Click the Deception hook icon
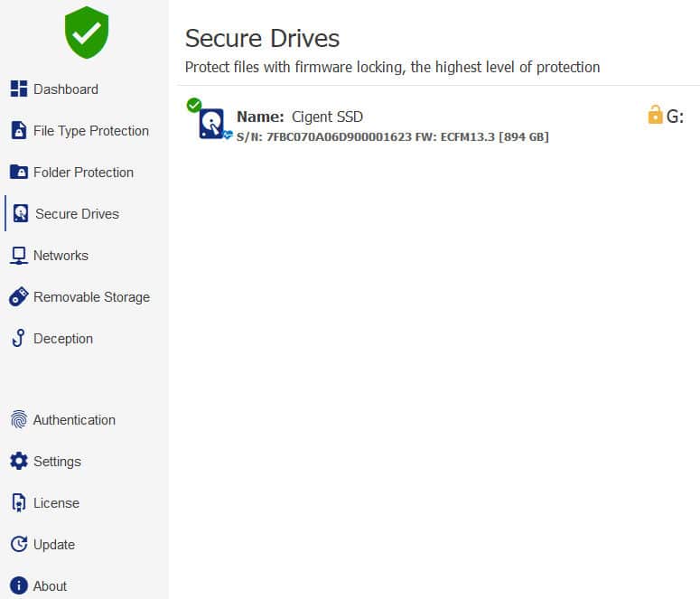The height and width of the screenshot is (599, 700). [x=19, y=338]
